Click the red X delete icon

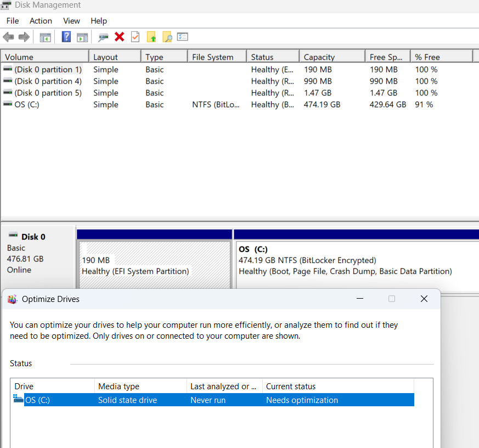pyautogui.click(x=120, y=37)
